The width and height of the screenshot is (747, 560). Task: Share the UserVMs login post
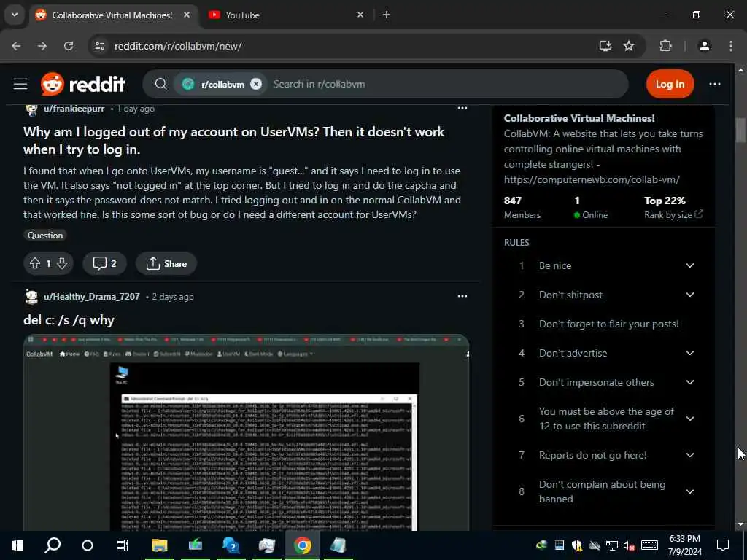(x=166, y=263)
